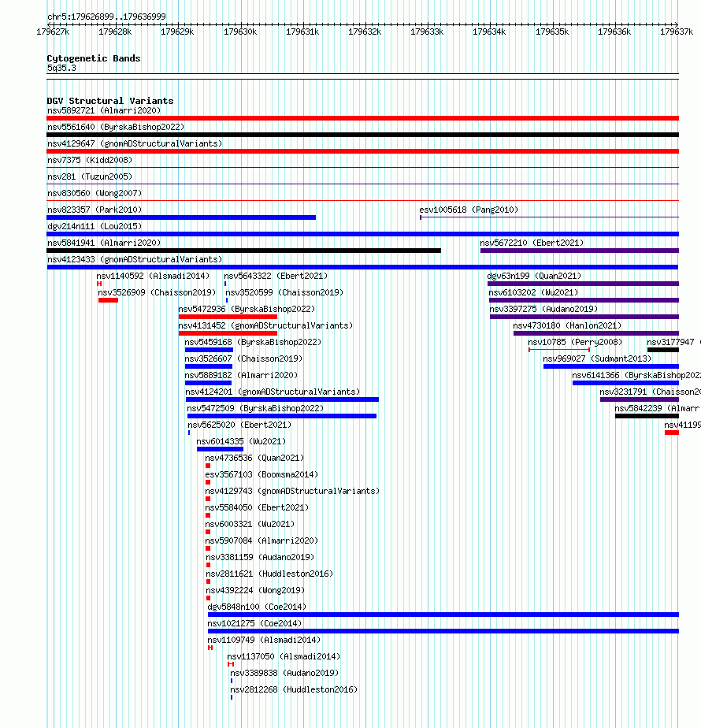Screen dimensions: 701x728
Task: Open nsv4131452 (gnomADStructuralVariants) variant
Action: tap(265, 326)
